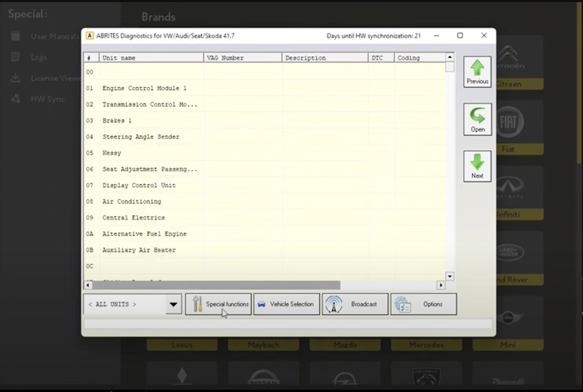
Task: Select Auxiliary Air Heater unit
Action: [x=265, y=250]
